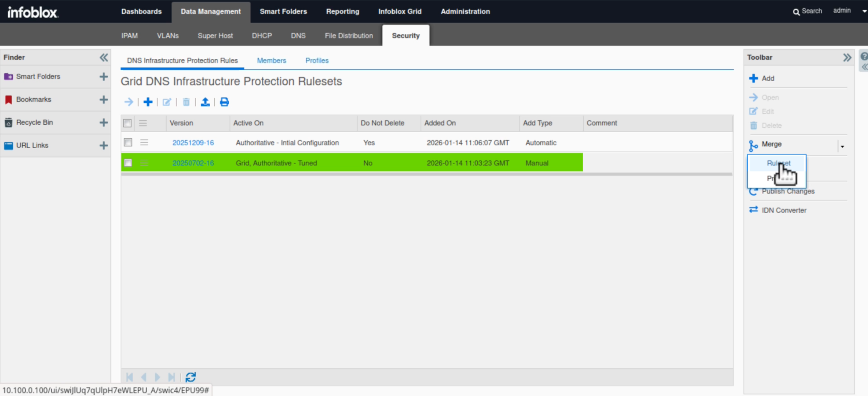This screenshot has height=396, width=868.
Task: Select the DNS Infrastructure Protection Rules tab
Action: pyautogui.click(x=182, y=60)
